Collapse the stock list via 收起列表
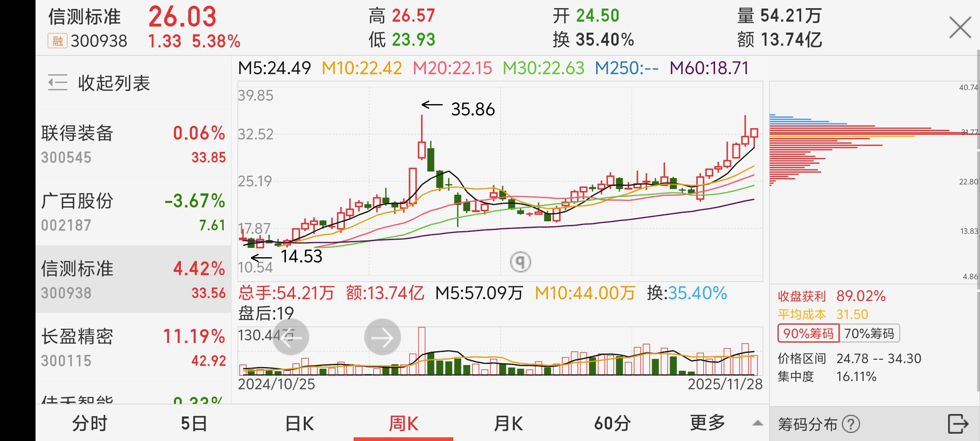Image resolution: width=980 pixels, height=441 pixels. pyautogui.click(x=114, y=83)
